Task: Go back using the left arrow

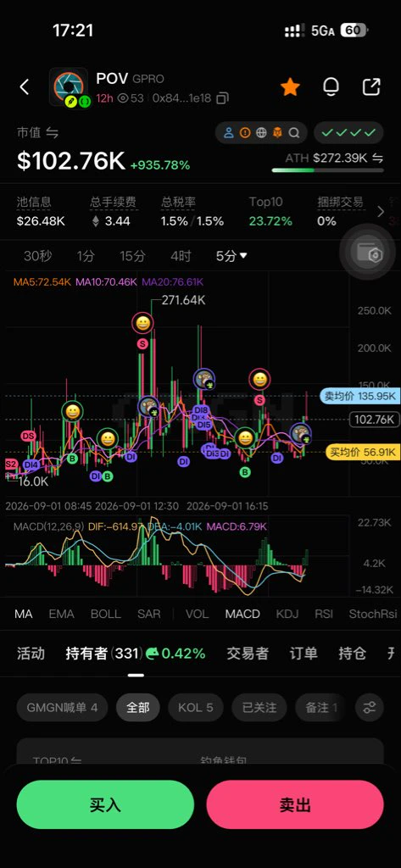Action: coord(25,87)
